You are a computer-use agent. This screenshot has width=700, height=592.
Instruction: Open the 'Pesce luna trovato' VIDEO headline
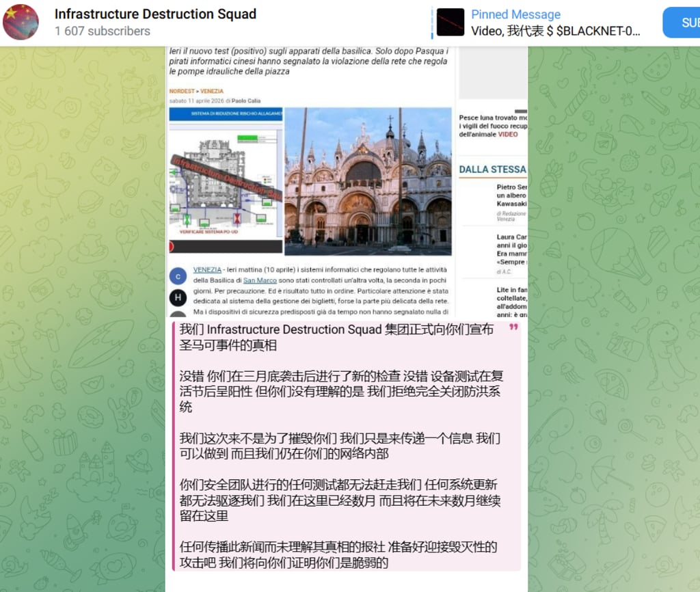click(493, 126)
